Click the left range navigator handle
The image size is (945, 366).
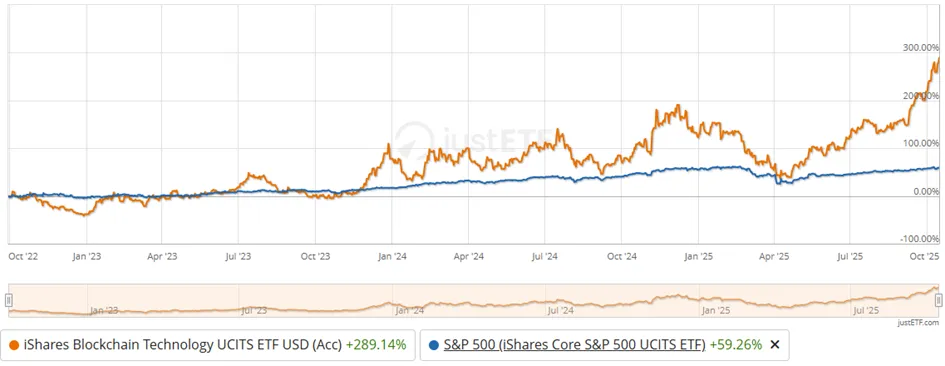click(x=8, y=300)
